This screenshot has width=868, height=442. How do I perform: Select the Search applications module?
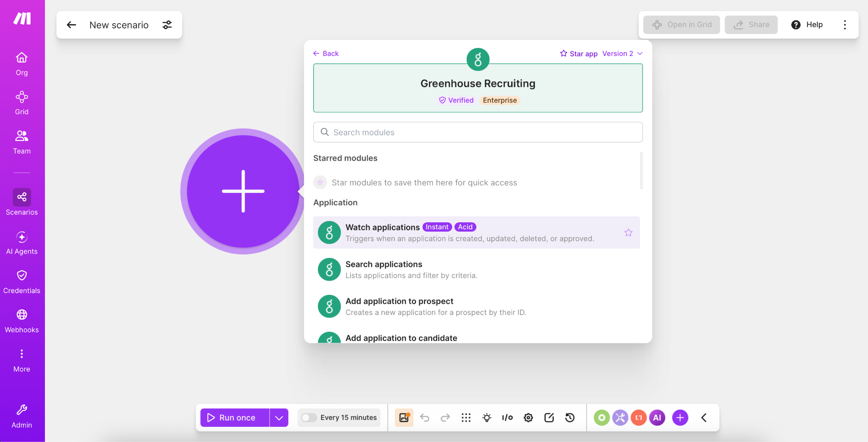pyautogui.click(x=476, y=269)
